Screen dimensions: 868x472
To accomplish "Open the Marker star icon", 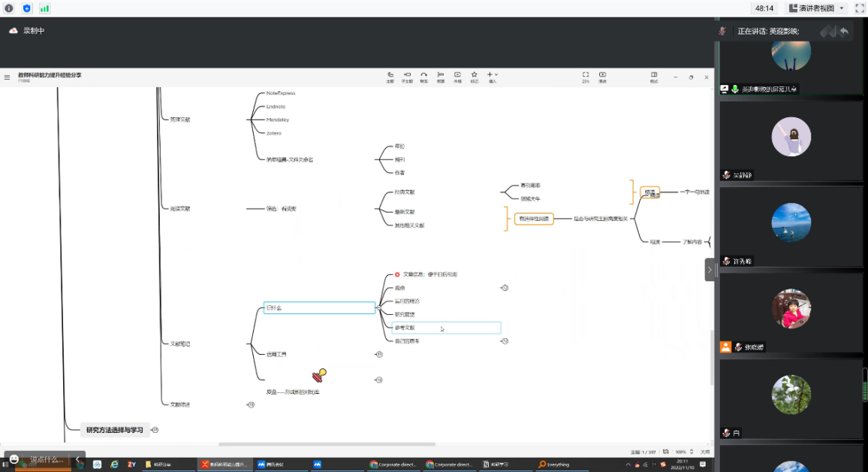I will pyautogui.click(x=475, y=77).
